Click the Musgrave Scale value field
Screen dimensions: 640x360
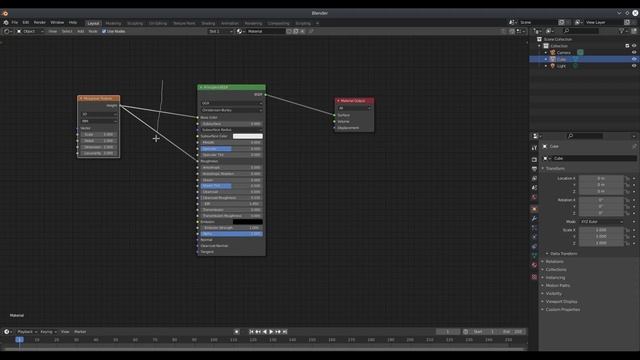click(x=98, y=134)
